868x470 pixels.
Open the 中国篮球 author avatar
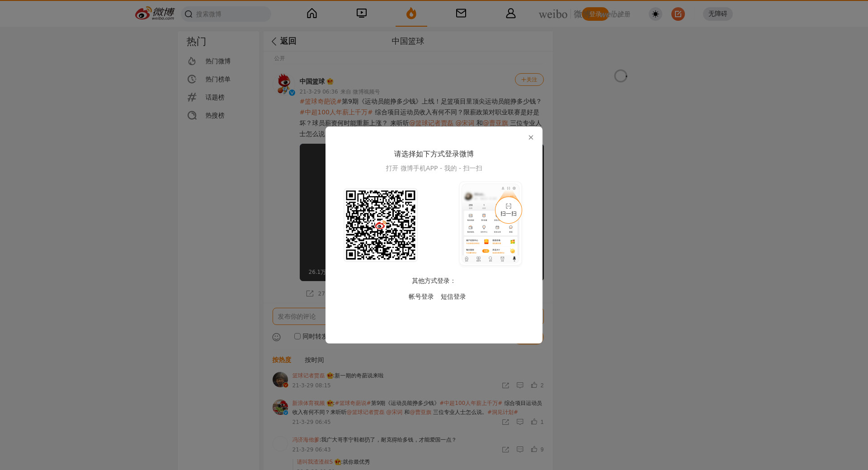tap(284, 84)
